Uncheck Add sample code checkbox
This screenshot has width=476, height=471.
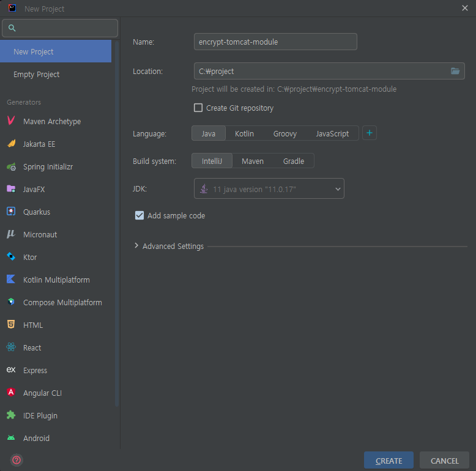point(139,215)
